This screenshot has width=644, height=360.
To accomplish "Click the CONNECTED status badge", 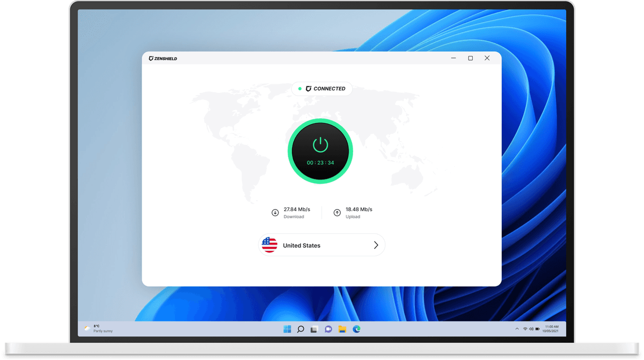I will [x=321, y=89].
